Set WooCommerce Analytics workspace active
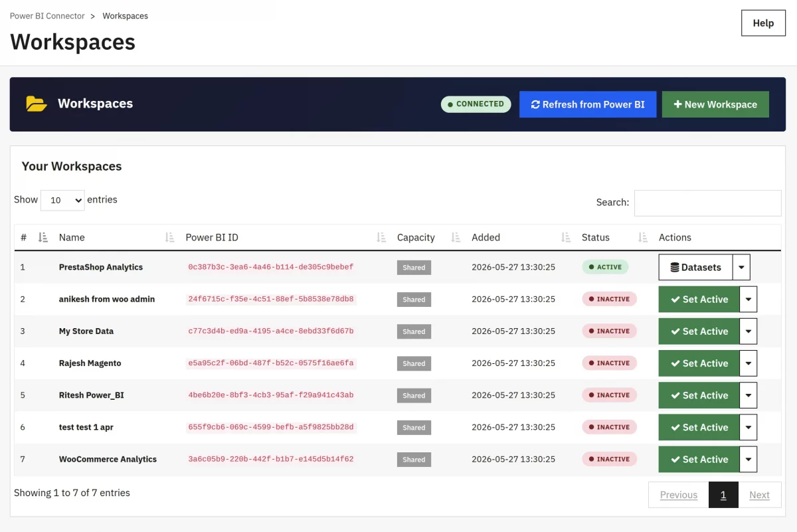Image resolution: width=797 pixels, height=532 pixels. (x=699, y=459)
